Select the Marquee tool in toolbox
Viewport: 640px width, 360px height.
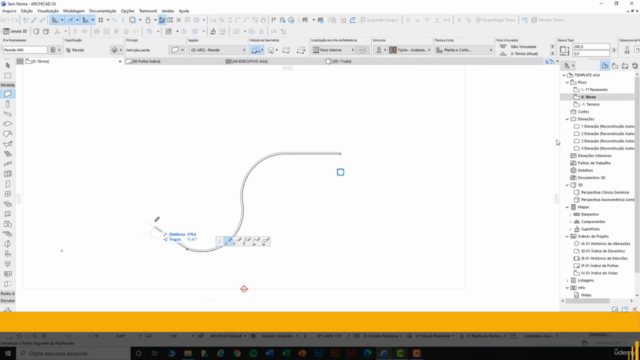[7, 76]
